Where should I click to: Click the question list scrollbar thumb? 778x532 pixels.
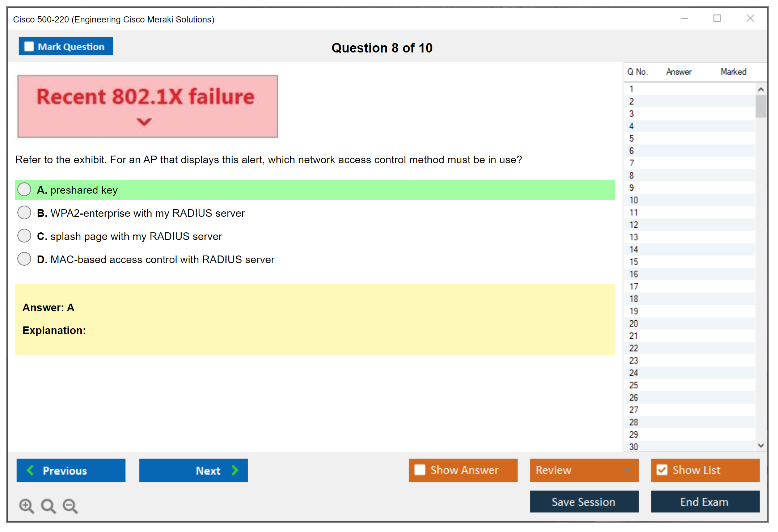(x=761, y=106)
